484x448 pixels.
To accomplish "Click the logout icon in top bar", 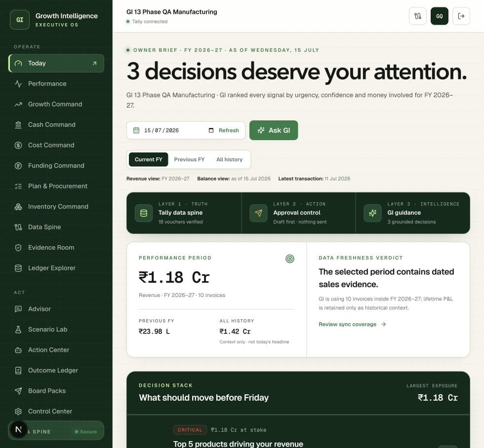I will (461, 16).
